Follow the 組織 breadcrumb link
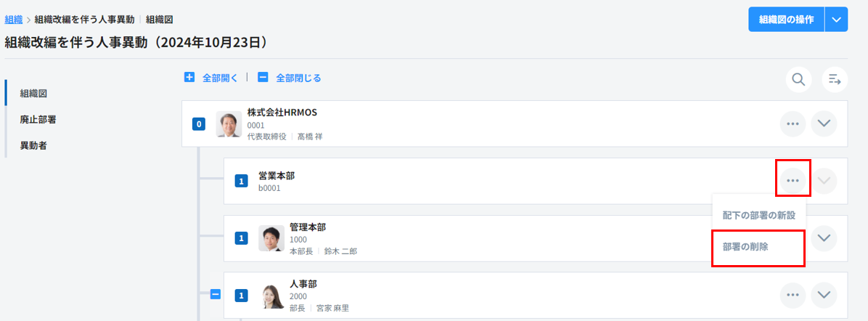This screenshot has height=321, width=868. click(x=13, y=20)
